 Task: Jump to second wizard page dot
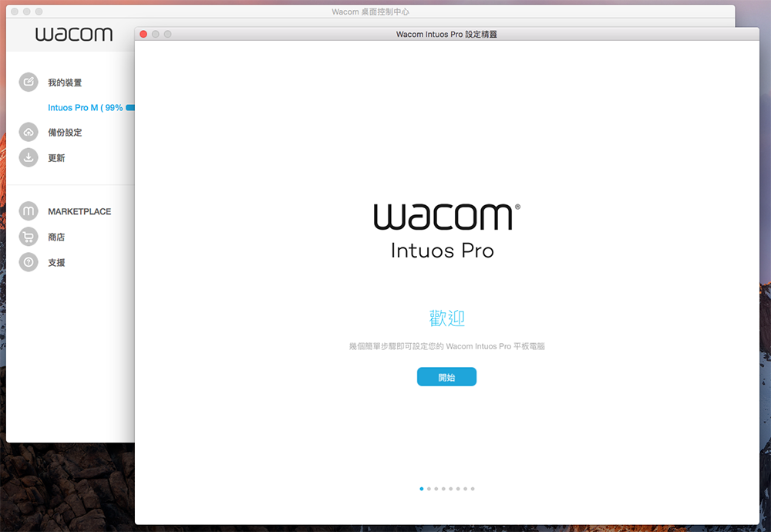429,489
